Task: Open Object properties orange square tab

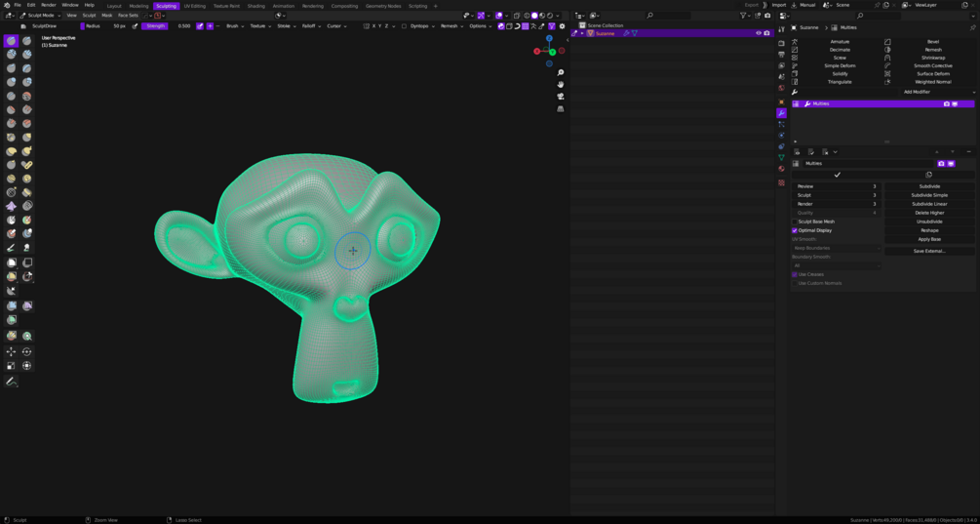Action: pyautogui.click(x=781, y=101)
